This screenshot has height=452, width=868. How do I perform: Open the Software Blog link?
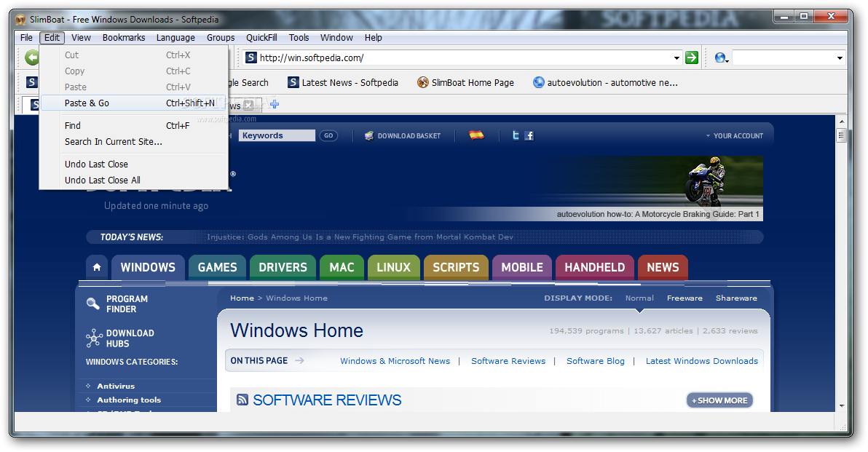click(595, 361)
